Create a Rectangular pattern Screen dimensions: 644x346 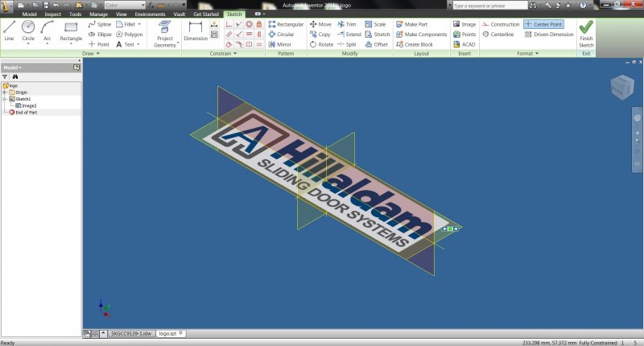(286, 25)
